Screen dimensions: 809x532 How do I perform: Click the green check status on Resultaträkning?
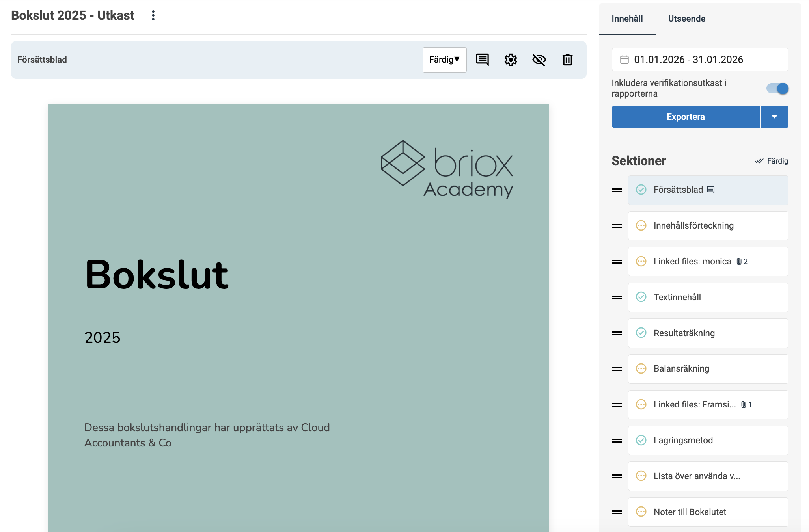[x=641, y=333]
